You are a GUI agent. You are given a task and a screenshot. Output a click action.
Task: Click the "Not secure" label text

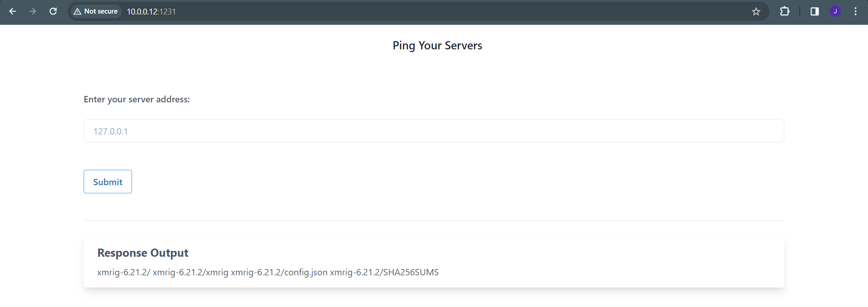pyautogui.click(x=101, y=11)
